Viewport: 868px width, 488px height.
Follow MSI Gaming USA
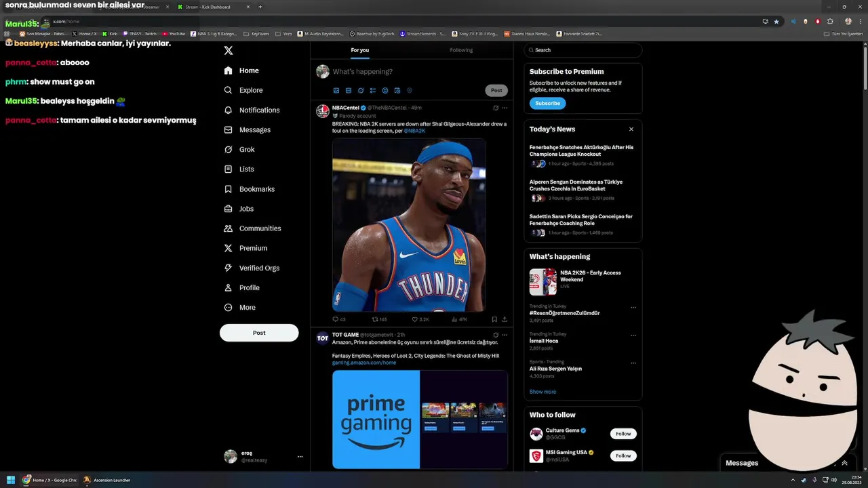coord(623,455)
